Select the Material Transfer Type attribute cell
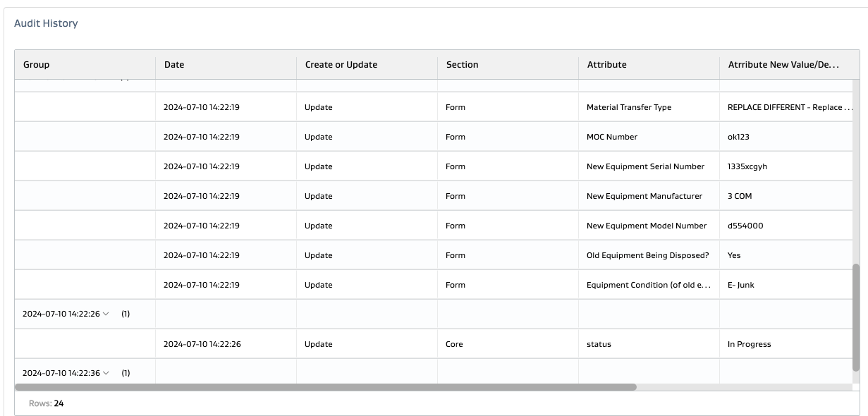868x416 pixels. (x=629, y=107)
